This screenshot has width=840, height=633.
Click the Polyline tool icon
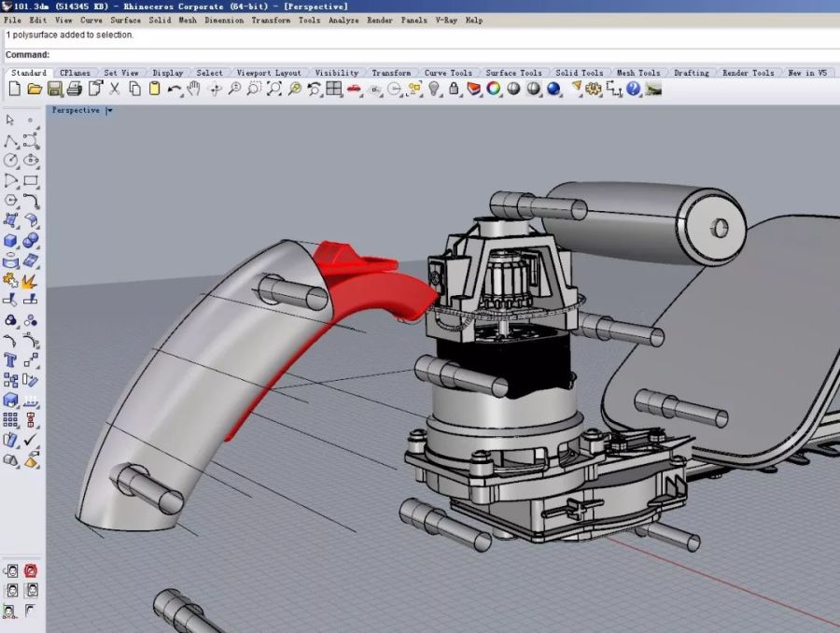pyautogui.click(x=10, y=141)
